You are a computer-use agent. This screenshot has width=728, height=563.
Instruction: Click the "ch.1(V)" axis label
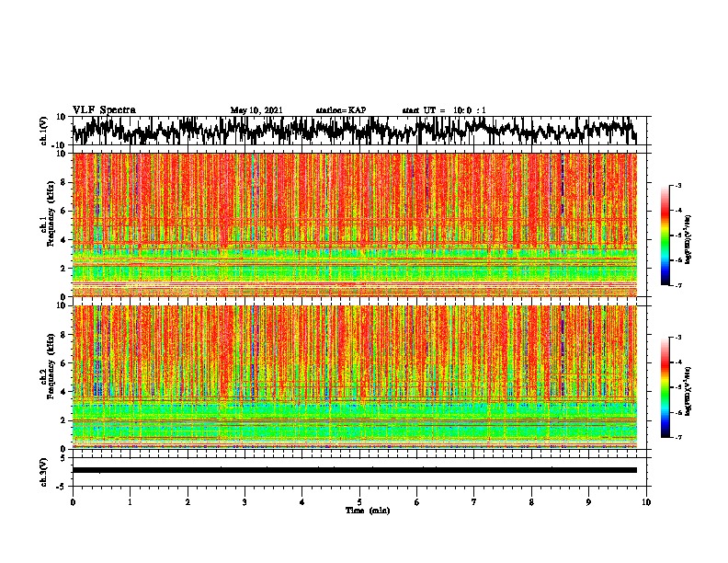tap(45, 131)
